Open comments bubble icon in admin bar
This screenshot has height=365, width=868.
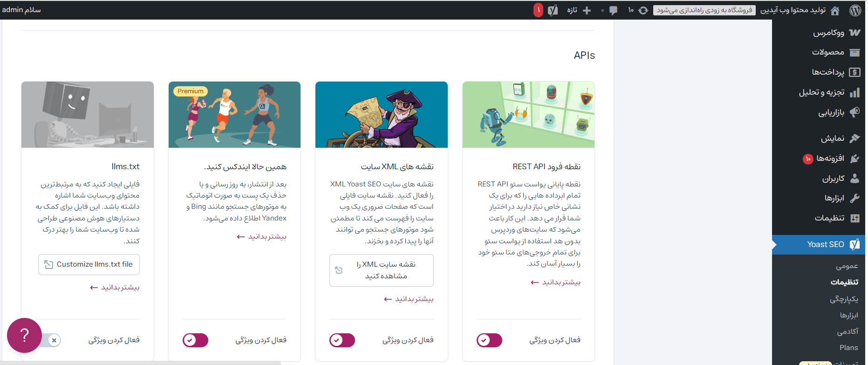613,10
